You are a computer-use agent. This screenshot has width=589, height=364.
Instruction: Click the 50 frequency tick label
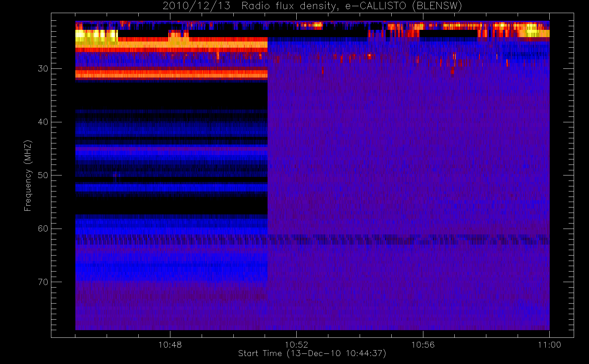click(43, 175)
